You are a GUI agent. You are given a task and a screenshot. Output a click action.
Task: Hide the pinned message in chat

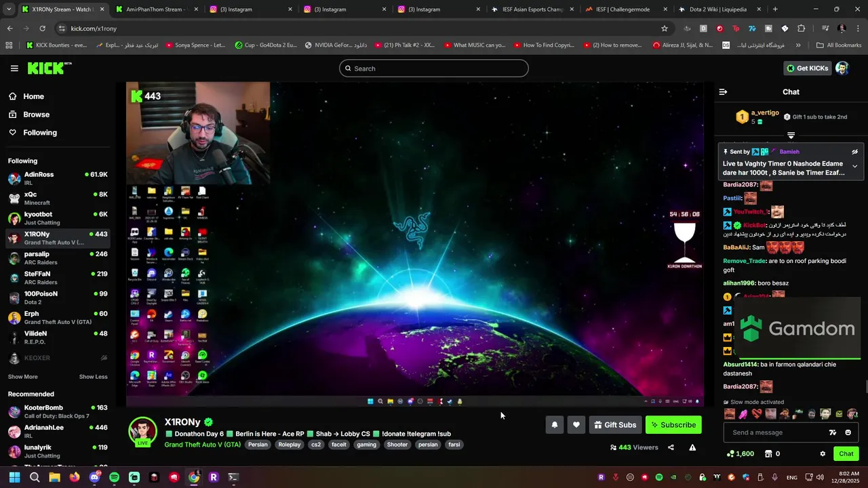(x=854, y=152)
